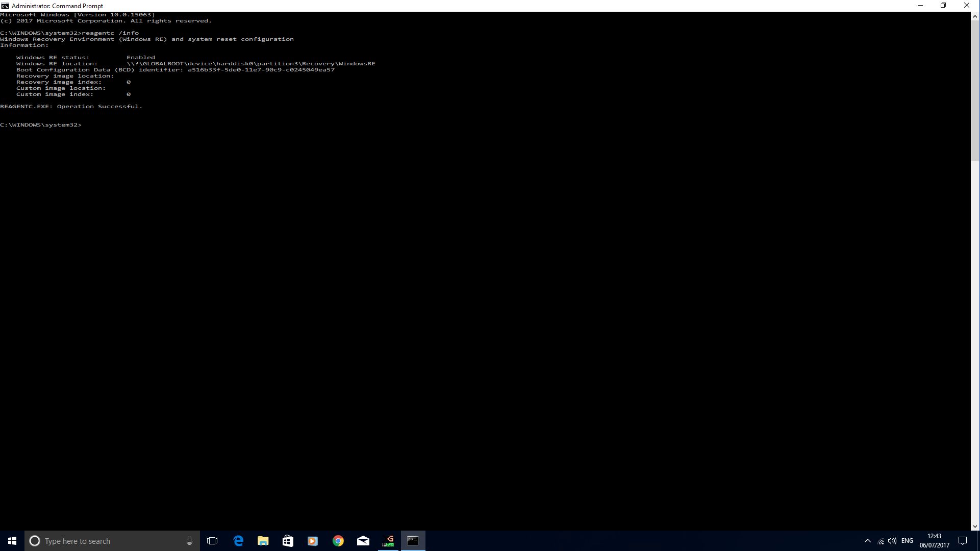980x551 pixels.
Task: Open the clock showing 12:43
Action: 935,541
